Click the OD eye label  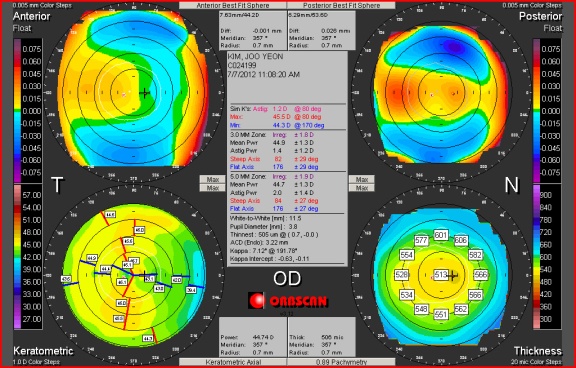(287, 279)
